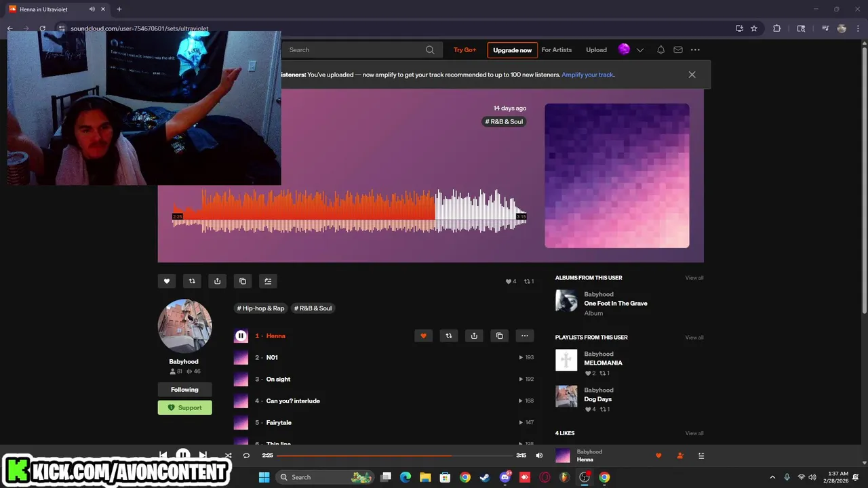Screen dimensions: 868x488
Task: Click the green Support button
Action: point(184,407)
